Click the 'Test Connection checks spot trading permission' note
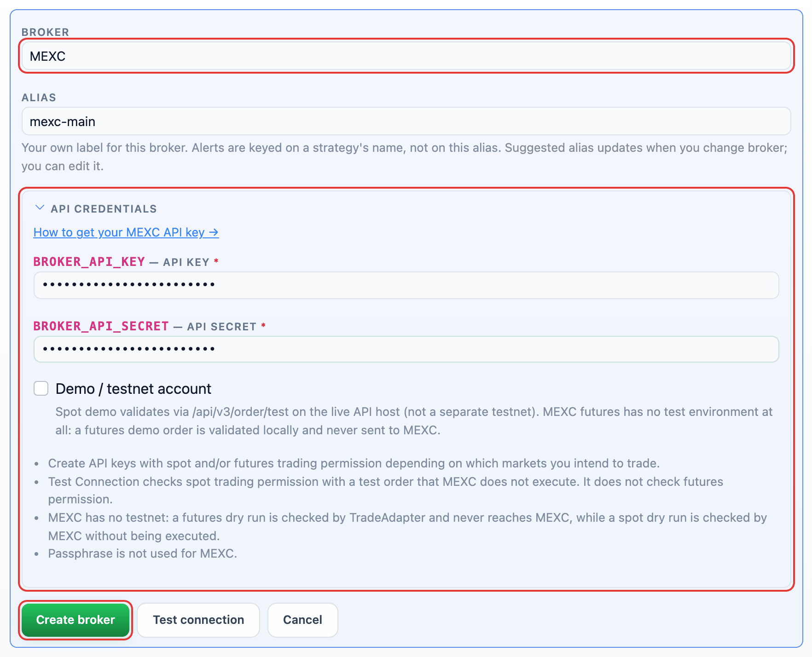The width and height of the screenshot is (812, 657). [x=386, y=490]
